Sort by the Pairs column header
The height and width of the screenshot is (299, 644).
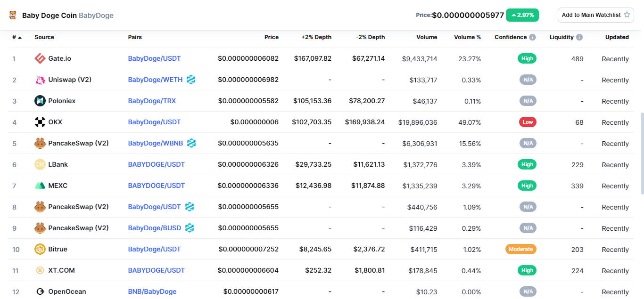point(135,37)
